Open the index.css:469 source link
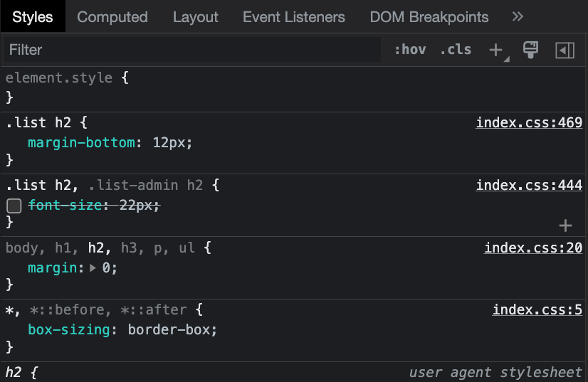Image resolution: width=588 pixels, height=382 pixels. click(x=529, y=123)
